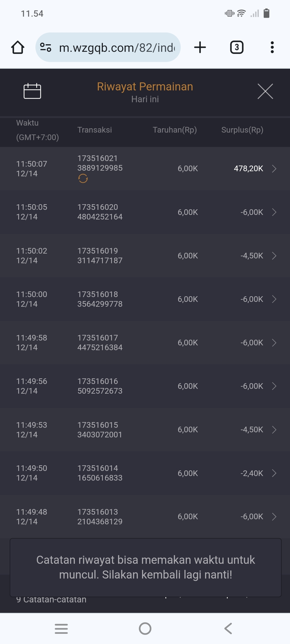290x644 pixels.
Task: Tap the orange refresh icon under transaction 173516021
Action: point(83,178)
